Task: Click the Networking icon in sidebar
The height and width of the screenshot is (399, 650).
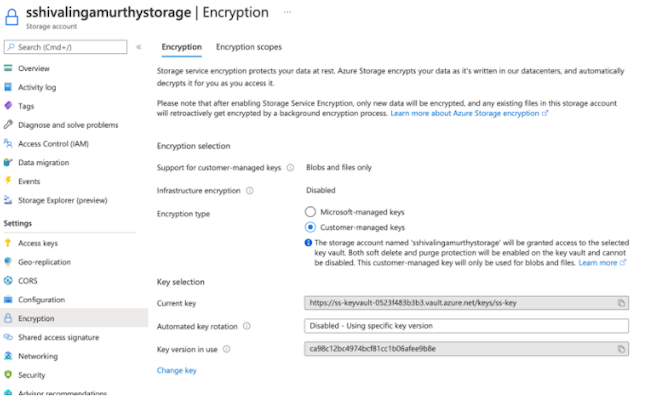Action: [8, 355]
